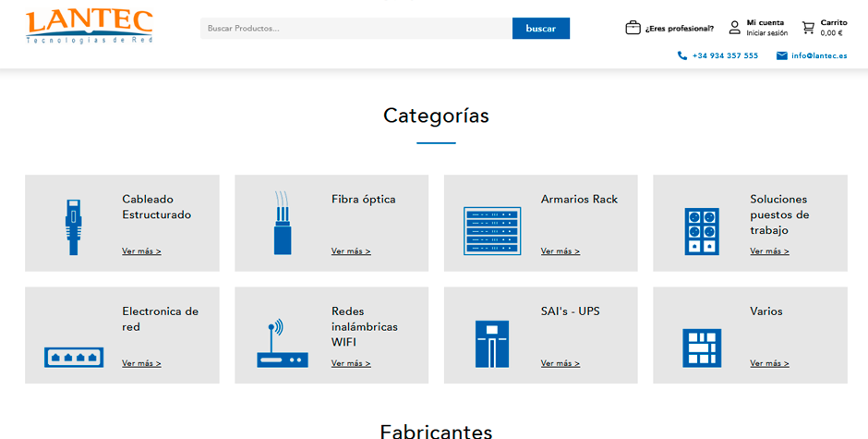Viewport: 868px width, 439px height.
Task: Click the briefcase professional icon
Action: coord(633,28)
